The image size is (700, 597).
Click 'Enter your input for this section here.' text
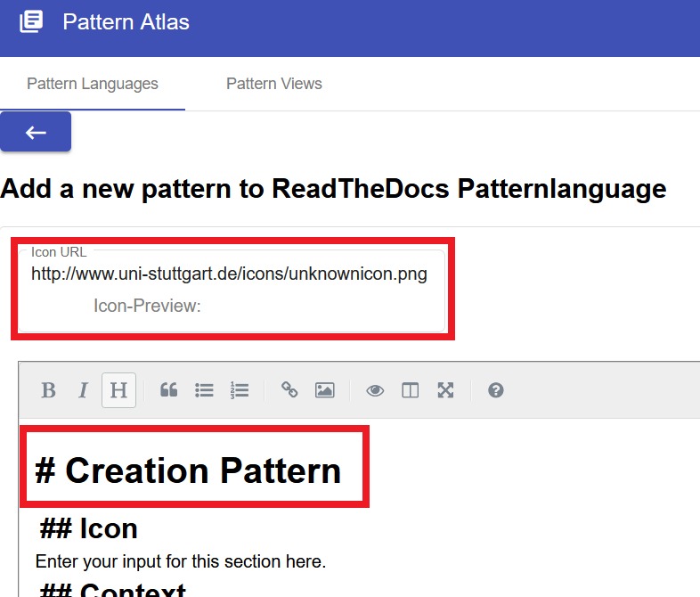(181, 561)
